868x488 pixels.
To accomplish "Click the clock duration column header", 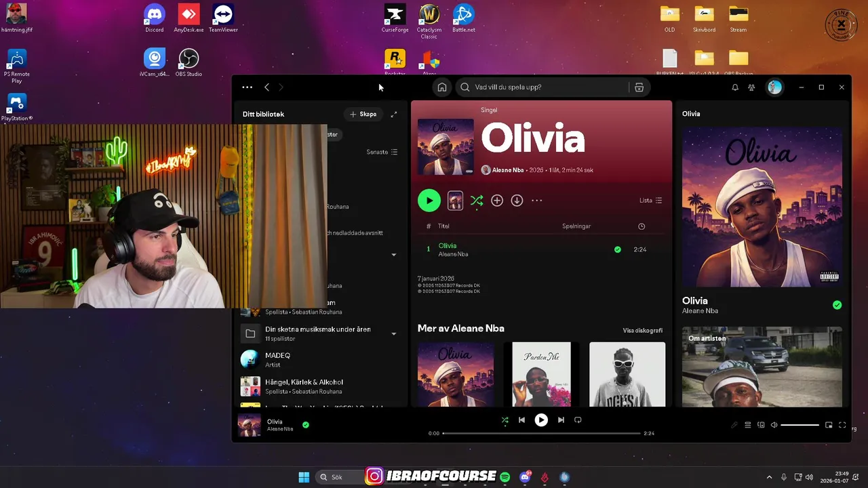I will (x=642, y=226).
